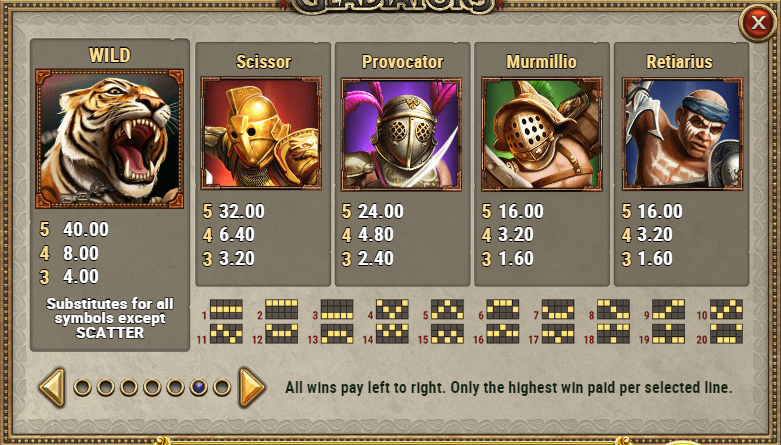Click the roaring tiger WILD symbol
Screen dimensions: 781x445
[110, 139]
